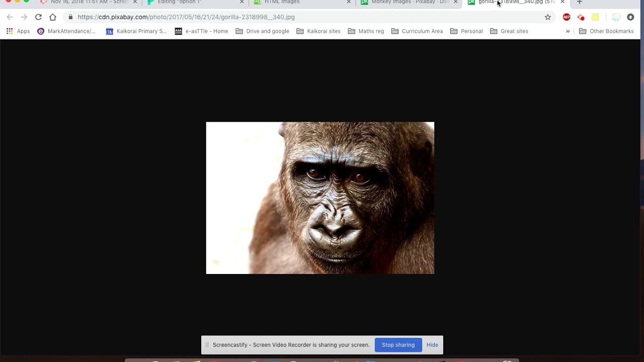
Task: Open the yellow sticky-note extension
Action: tap(595, 17)
